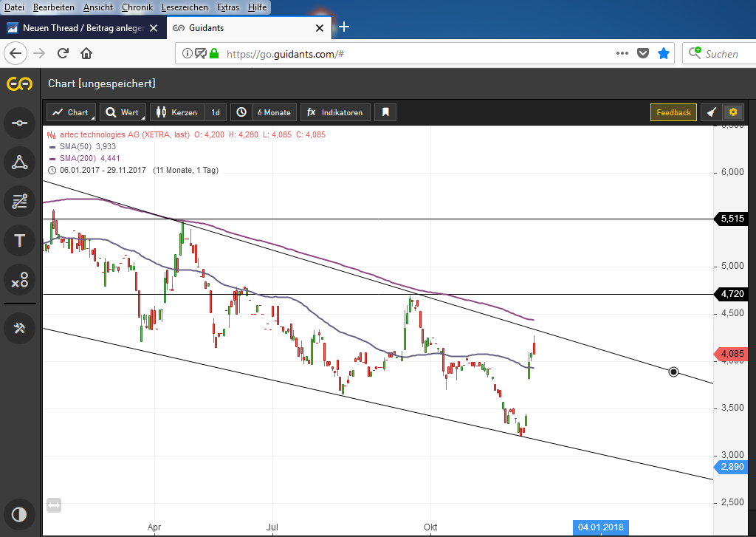Switch to the Neuen Thread / Beitrag tab

click(81, 28)
